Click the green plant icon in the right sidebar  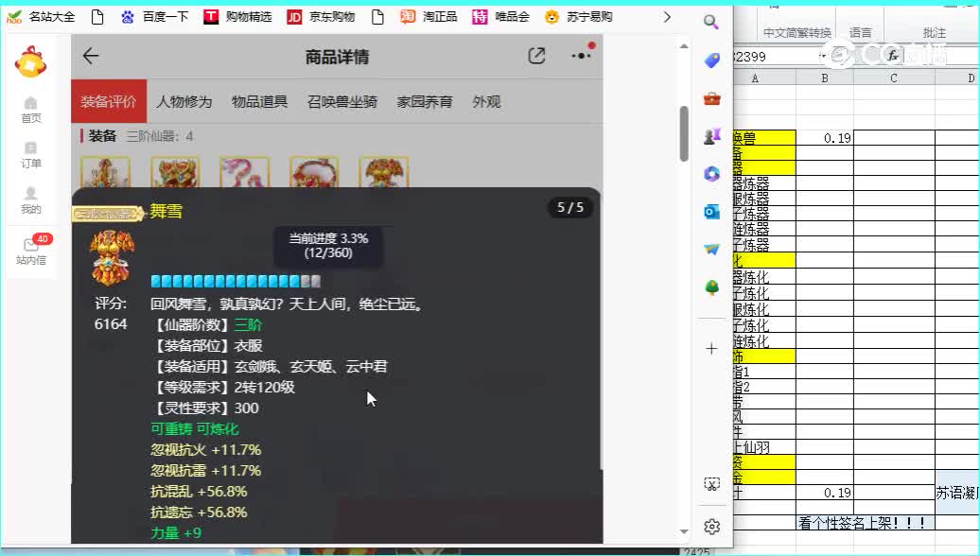point(711,287)
